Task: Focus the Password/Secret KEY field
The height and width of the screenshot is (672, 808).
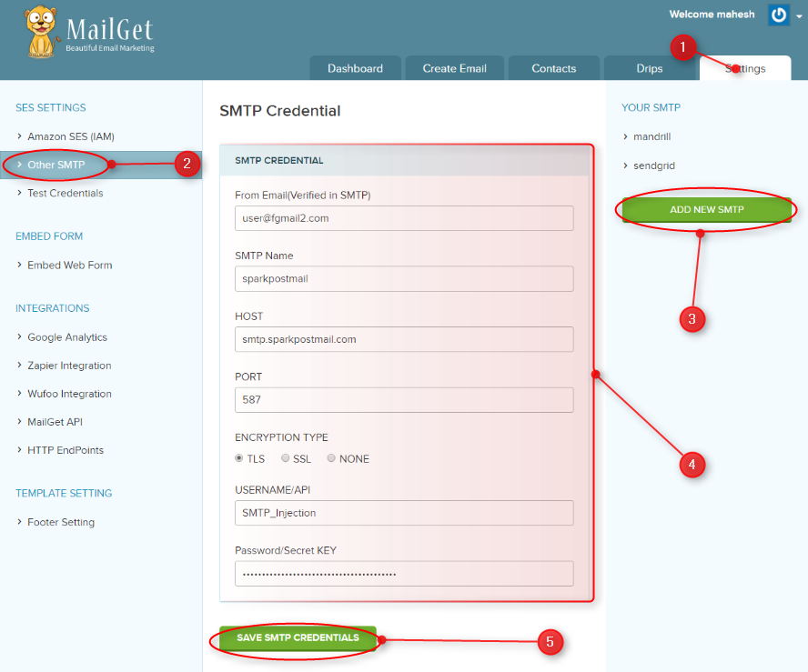Action: pyautogui.click(x=404, y=574)
